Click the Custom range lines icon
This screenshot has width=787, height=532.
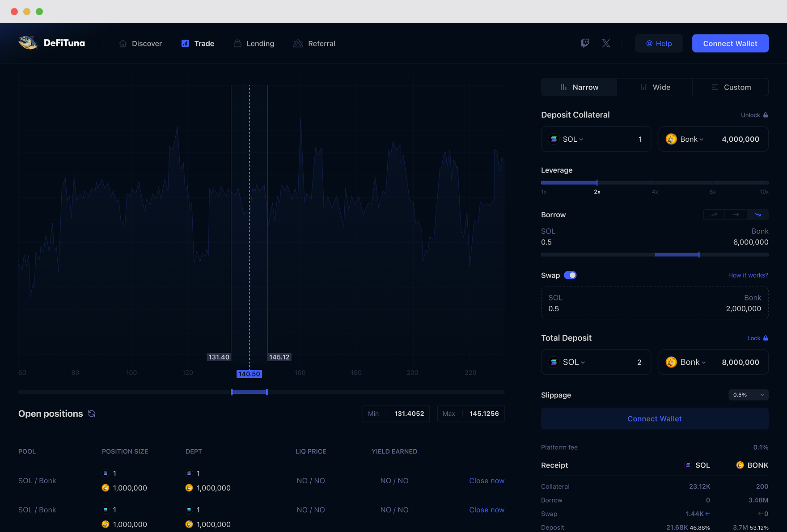[715, 87]
